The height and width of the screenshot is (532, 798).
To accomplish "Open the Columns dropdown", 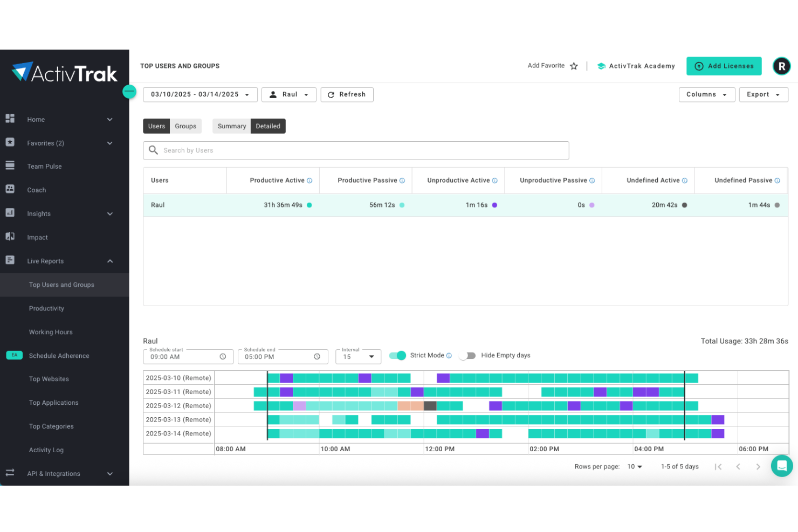I will tap(707, 94).
